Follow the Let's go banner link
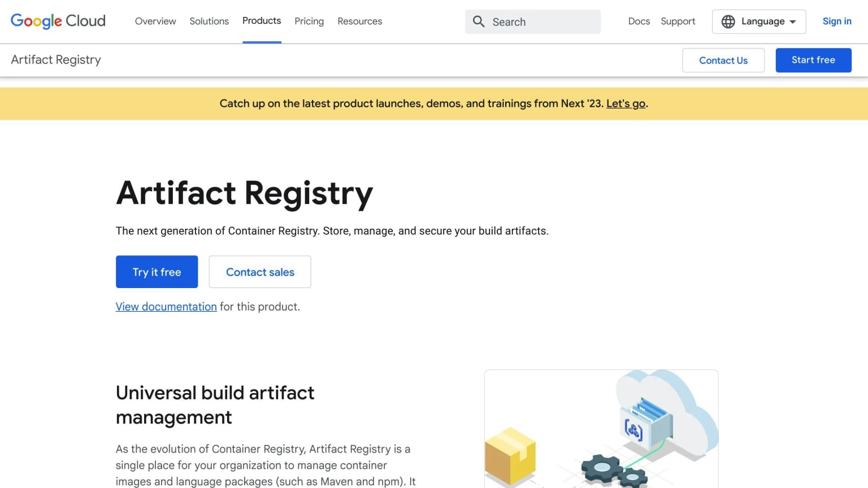Image resolution: width=868 pixels, height=488 pixels. tap(626, 104)
